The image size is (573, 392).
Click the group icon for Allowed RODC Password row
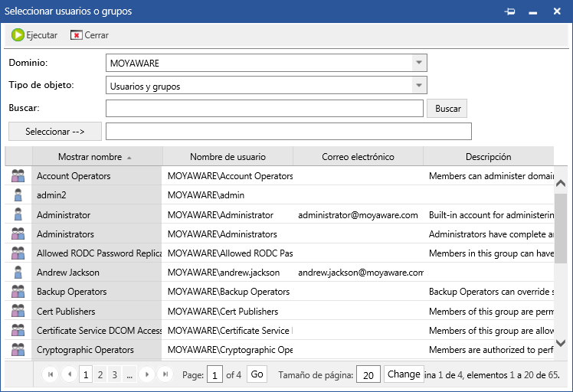[x=18, y=253]
